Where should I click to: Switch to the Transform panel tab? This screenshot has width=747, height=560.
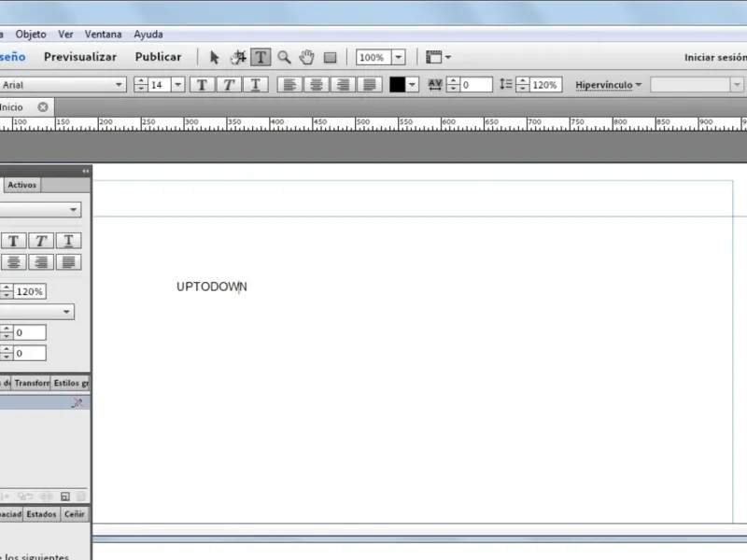(32, 383)
